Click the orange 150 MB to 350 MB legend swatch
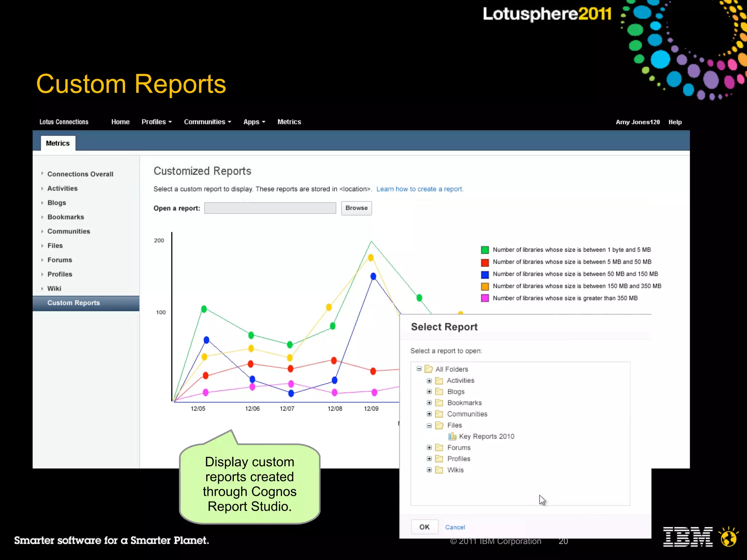 485,287
